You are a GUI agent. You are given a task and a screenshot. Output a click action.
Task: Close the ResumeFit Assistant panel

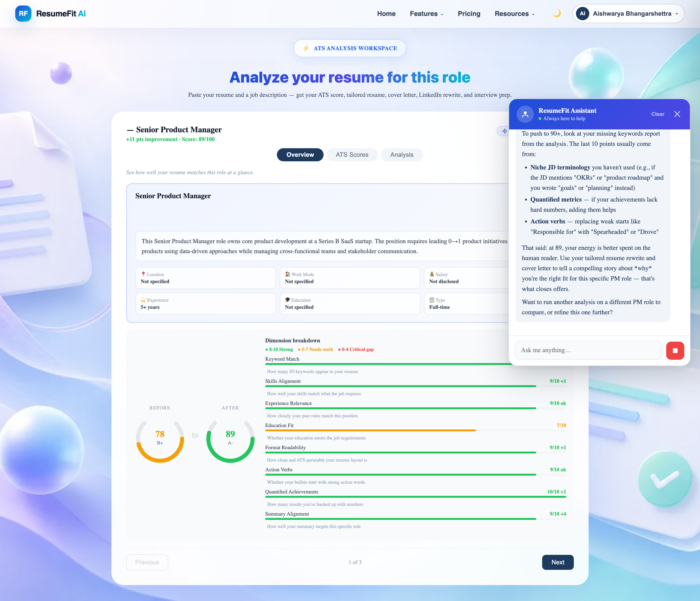tap(677, 114)
